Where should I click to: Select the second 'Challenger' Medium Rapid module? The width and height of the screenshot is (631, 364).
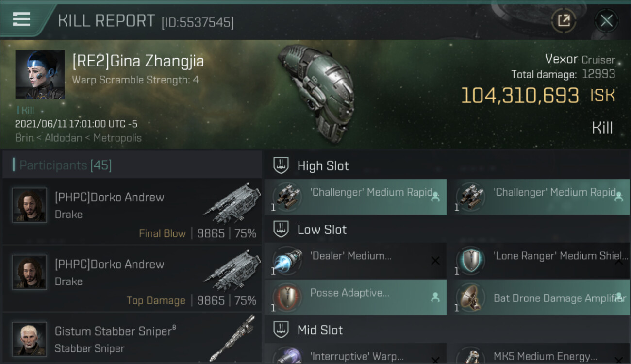tap(539, 197)
